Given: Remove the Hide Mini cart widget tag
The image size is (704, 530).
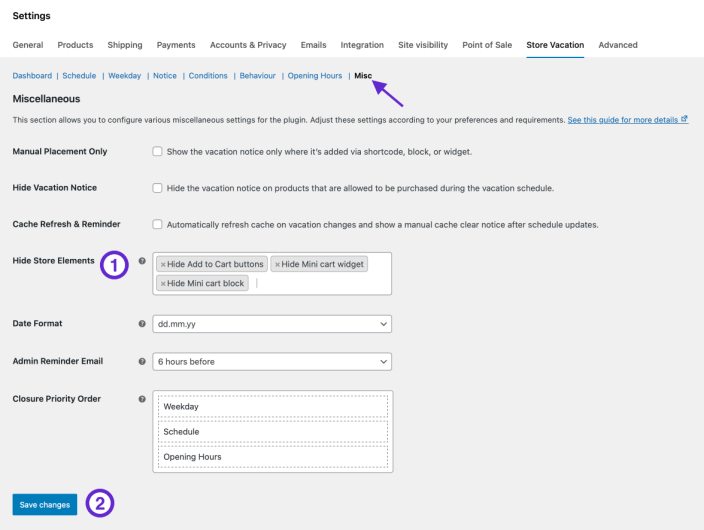Looking at the screenshot, I should coord(277,265).
